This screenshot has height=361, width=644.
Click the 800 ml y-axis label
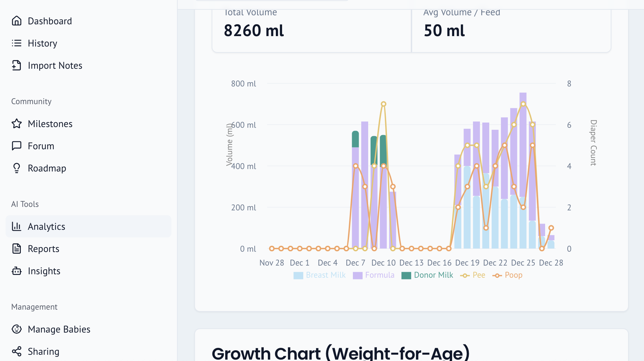[244, 84]
